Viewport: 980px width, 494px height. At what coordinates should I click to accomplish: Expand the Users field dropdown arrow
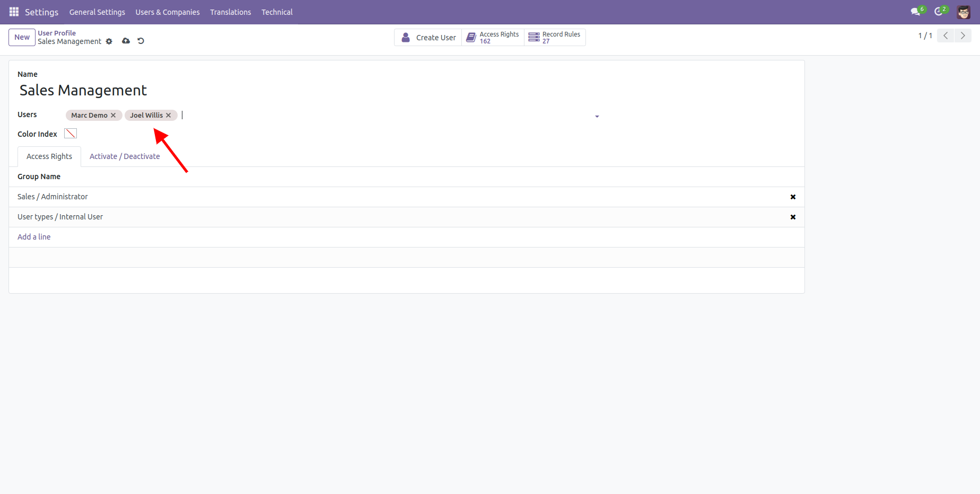pos(597,116)
